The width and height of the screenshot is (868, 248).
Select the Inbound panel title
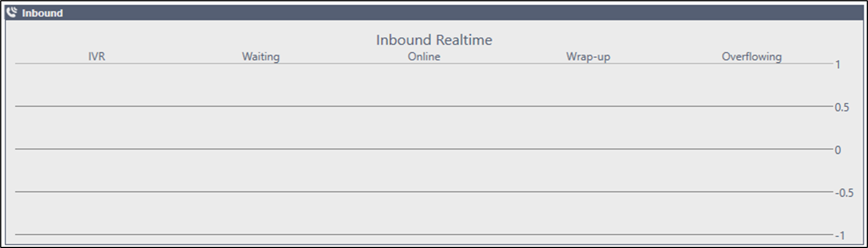click(x=43, y=13)
